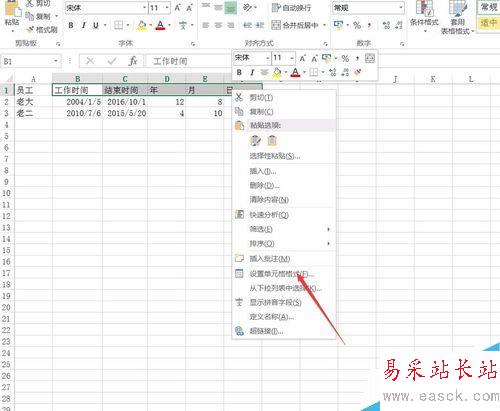Select cell C3 containing 2015/5/20
500x411 pixels.
coord(125,113)
